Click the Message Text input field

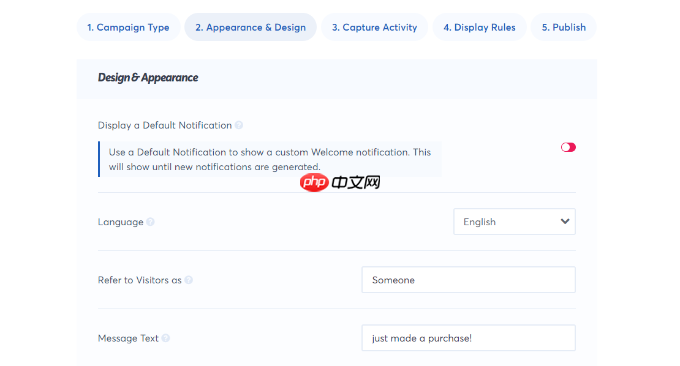tap(468, 338)
